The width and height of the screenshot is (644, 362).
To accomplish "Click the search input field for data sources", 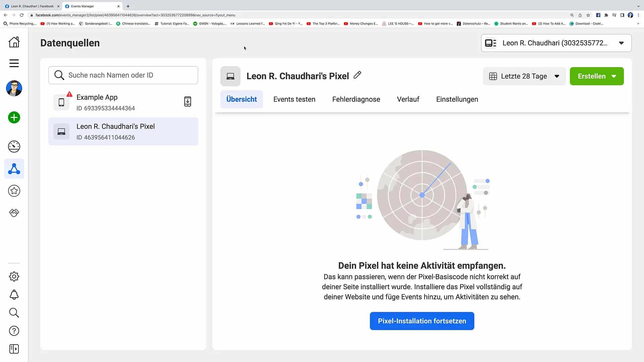I will [x=123, y=75].
